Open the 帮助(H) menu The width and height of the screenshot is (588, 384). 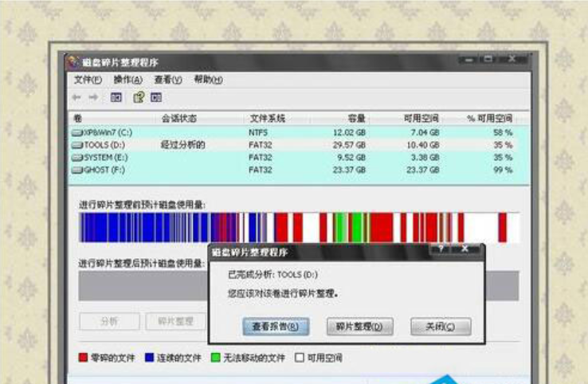click(x=208, y=80)
